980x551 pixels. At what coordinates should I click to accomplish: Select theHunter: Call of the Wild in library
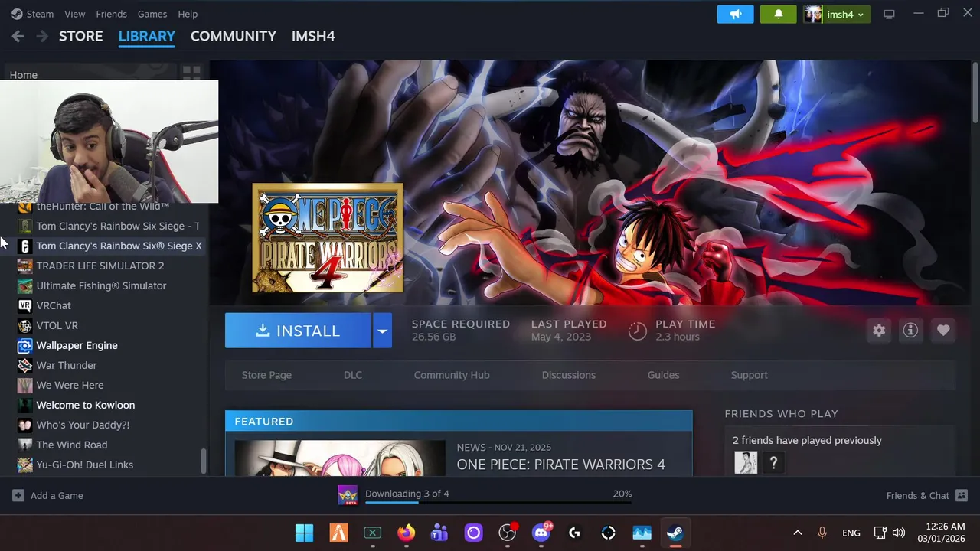pos(103,207)
